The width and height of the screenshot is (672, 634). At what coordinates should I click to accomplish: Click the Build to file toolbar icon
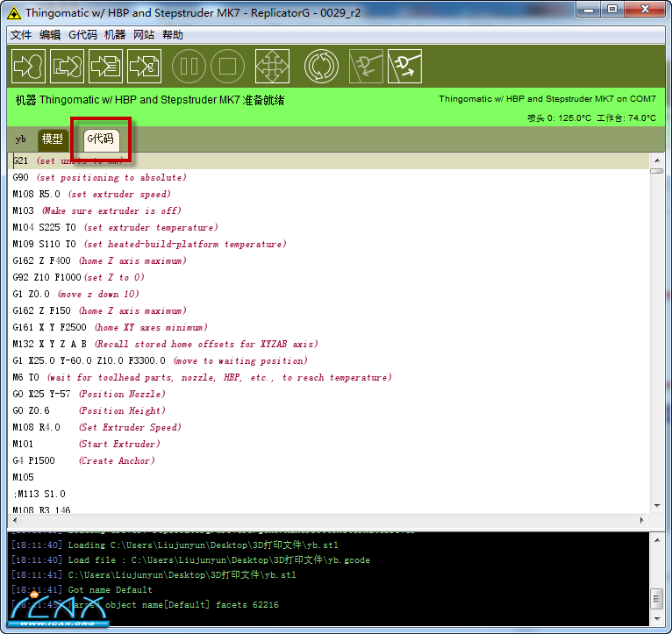pos(67,67)
